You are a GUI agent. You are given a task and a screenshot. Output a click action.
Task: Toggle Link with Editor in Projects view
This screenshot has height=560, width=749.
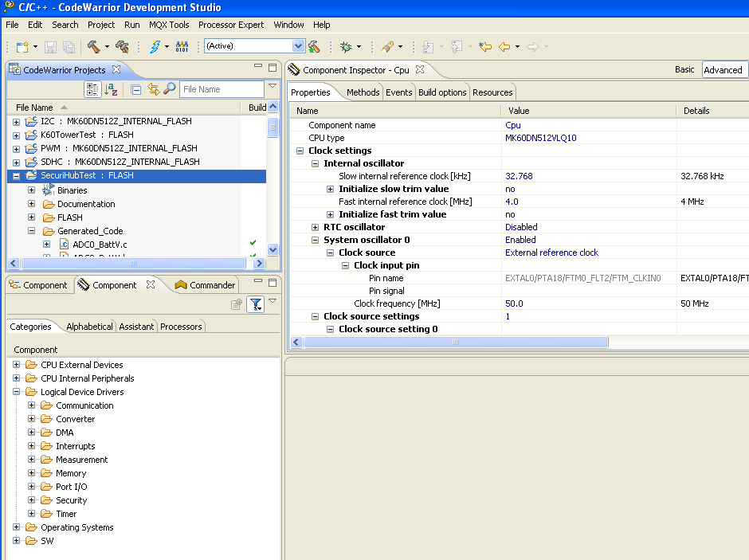point(152,89)
